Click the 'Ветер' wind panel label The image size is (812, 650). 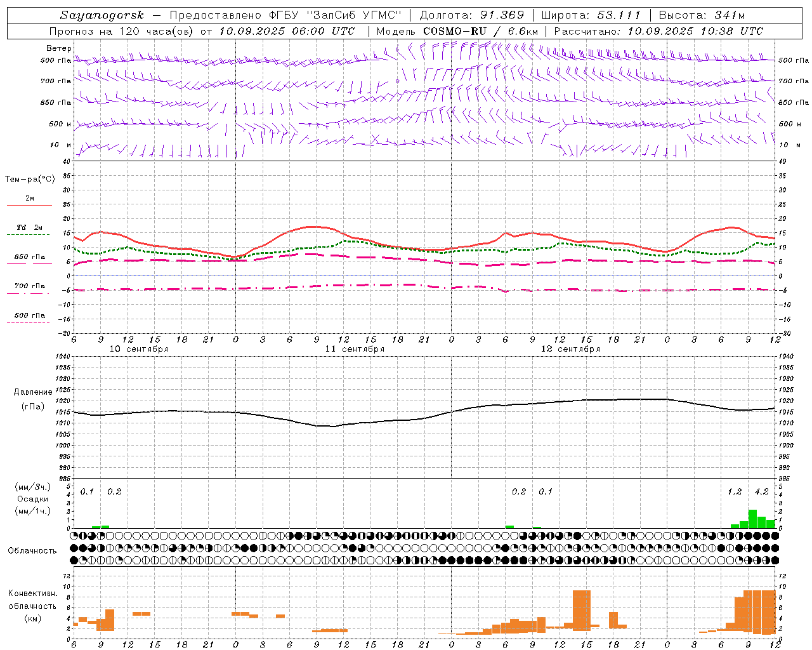click(x=58, y=48)
